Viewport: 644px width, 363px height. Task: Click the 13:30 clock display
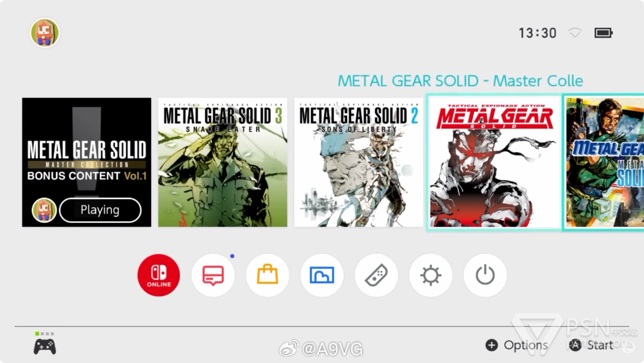tap(537, 33)
